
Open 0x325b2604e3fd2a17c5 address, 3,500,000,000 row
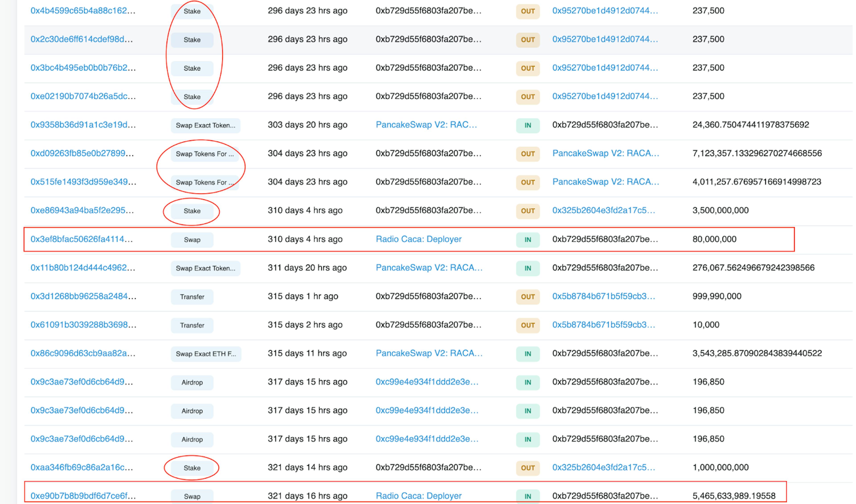(x=604, y=211)
